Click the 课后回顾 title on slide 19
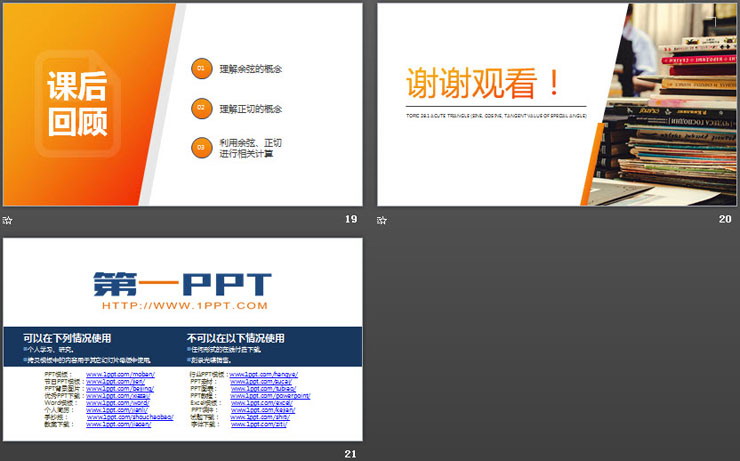This screenshot has height=461, width=740. (77, 104)
